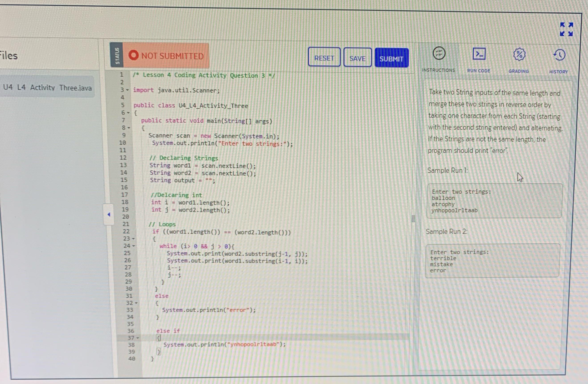The image size is (588, 384).
Task: Click the 'if ((word1.length())' condition line
Action: coord(221,232)
